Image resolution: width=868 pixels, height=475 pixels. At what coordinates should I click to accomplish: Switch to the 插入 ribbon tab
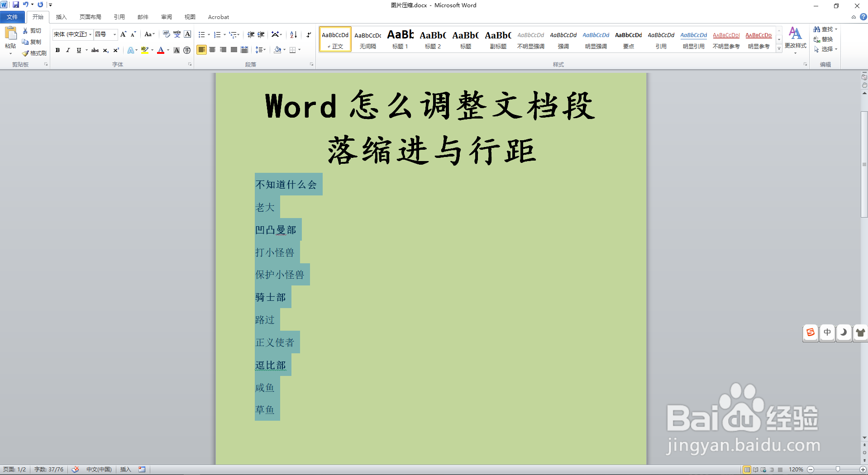[x=61, y=17]
